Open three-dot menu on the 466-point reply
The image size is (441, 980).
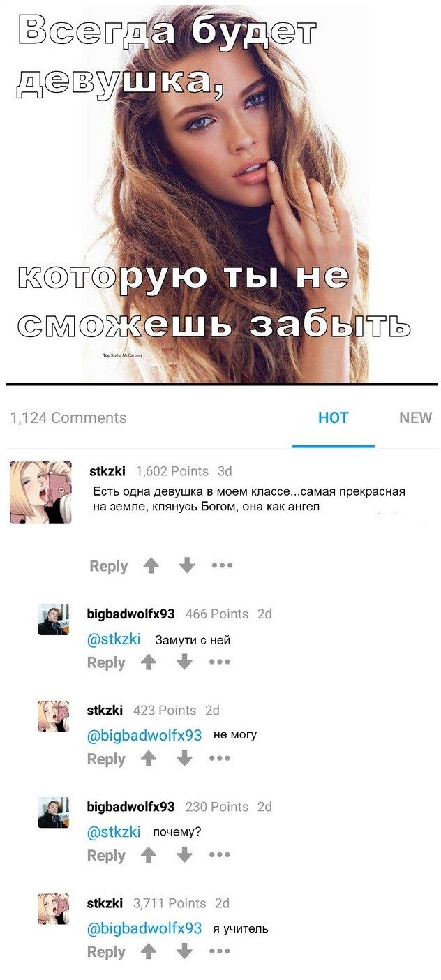click(219, 662)
